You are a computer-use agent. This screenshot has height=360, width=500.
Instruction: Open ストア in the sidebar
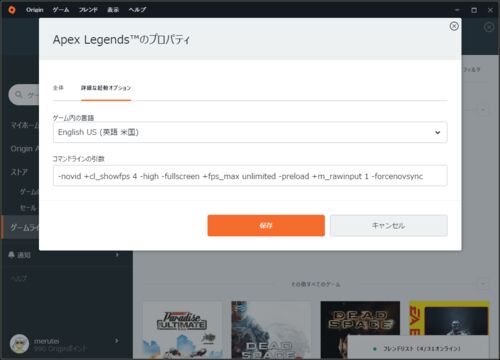[19, 172]
